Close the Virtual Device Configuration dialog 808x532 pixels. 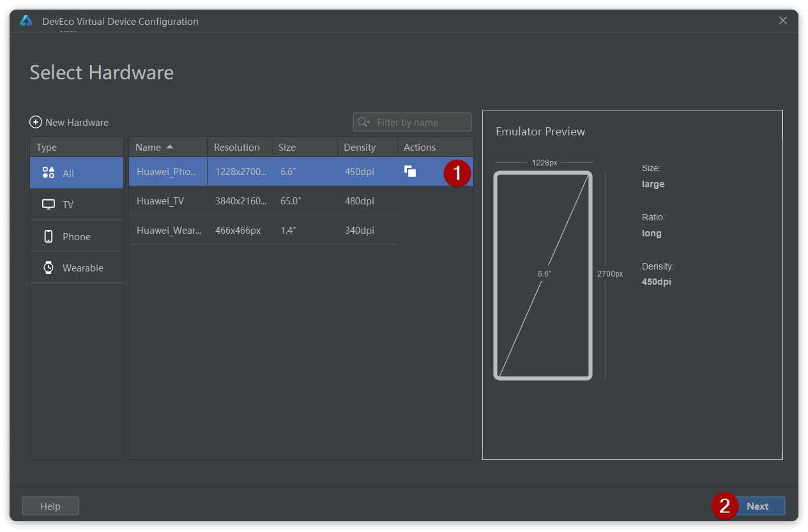tap(783, 20)
